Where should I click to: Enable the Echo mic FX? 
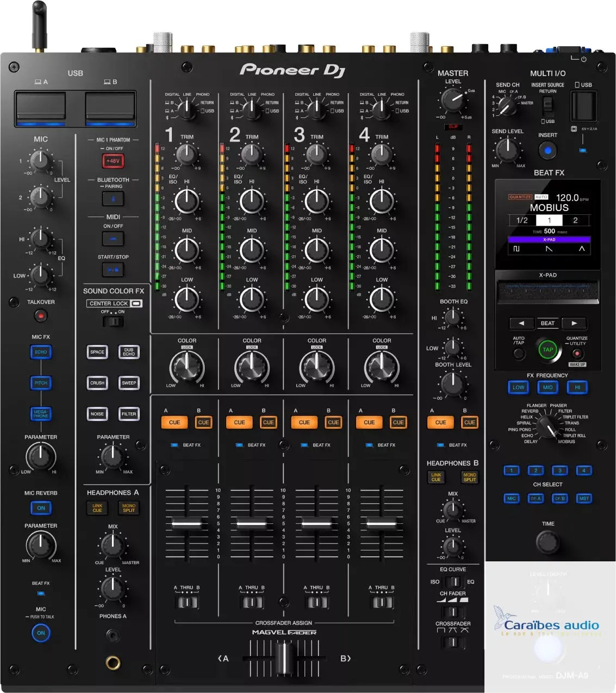tap(41, 352)
